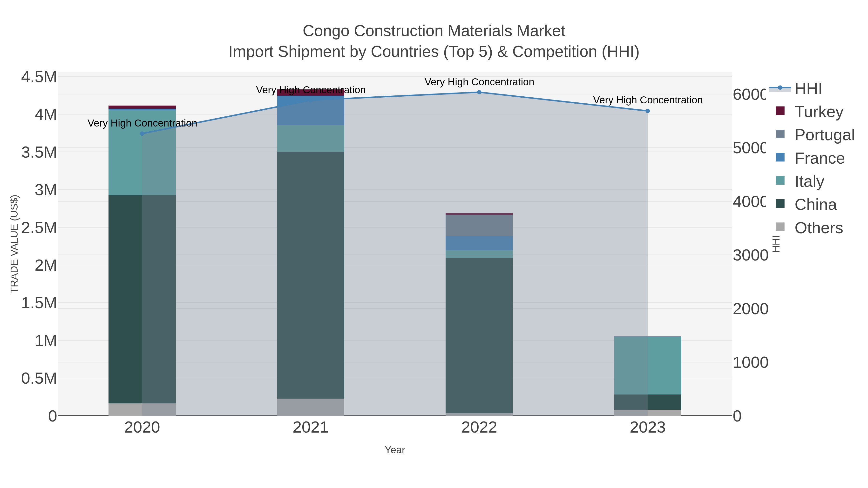Click the Others gray legend swatch
Screen dimensions: 868x488
[780, 227]
